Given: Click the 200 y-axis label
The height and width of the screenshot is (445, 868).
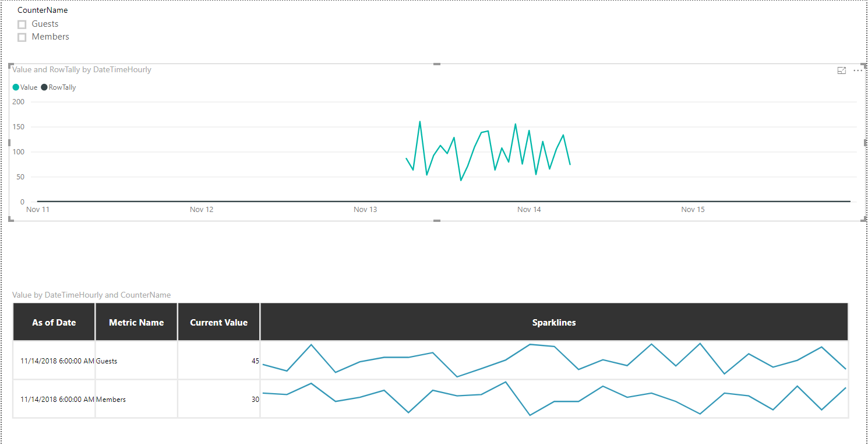Looking at the screenshot, I should click(x=19, y=102).
